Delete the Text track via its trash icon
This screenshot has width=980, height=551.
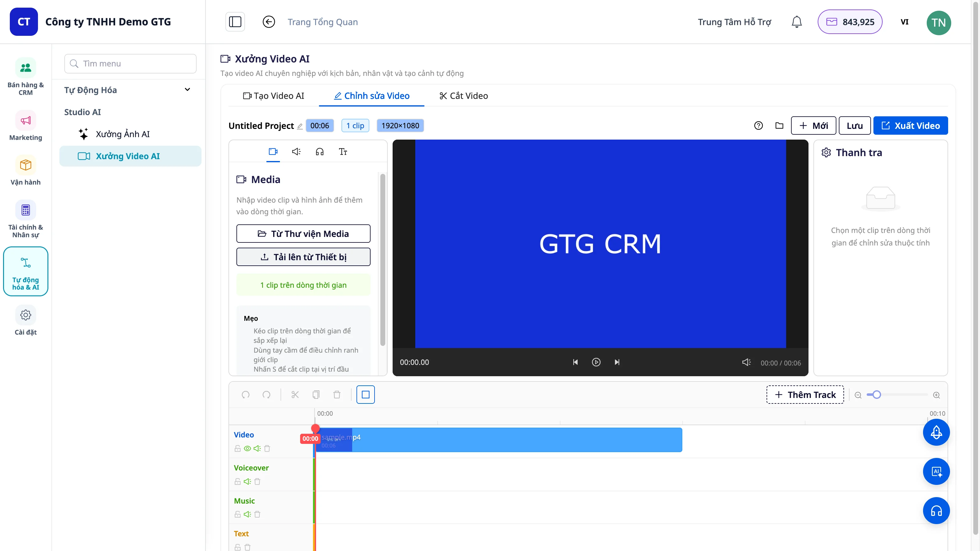(247, 547)
